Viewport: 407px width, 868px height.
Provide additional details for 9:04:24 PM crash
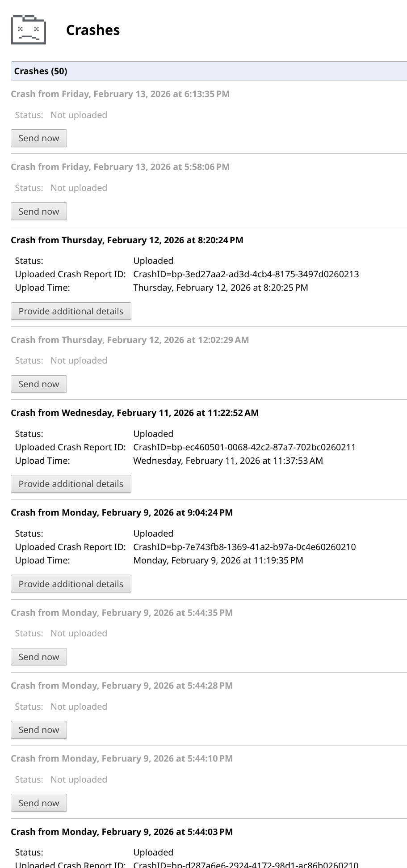pyautogui.click(x=71, y=584)
